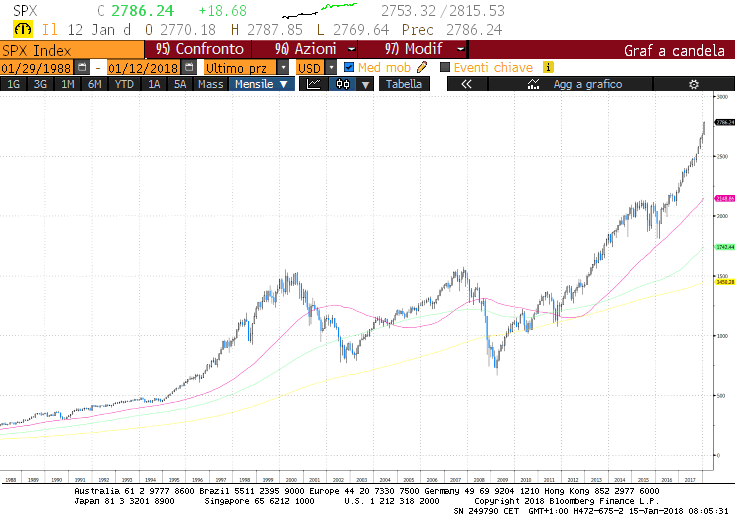Click the chart icon inside Agg a grafico
The height and width of the screenshot is (530, 736).
pyautogui.click(x=533, y=84)
